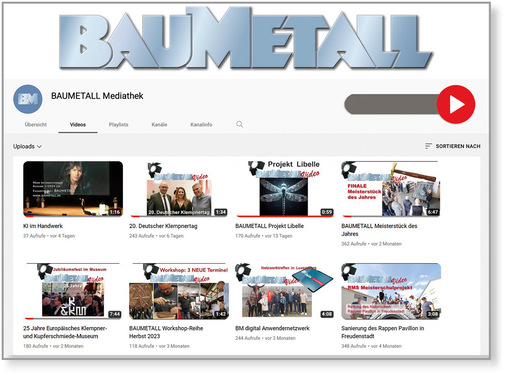
Task: Play the 20. Deutscher Klempnertag thumbnail
Action: [179, 189]
